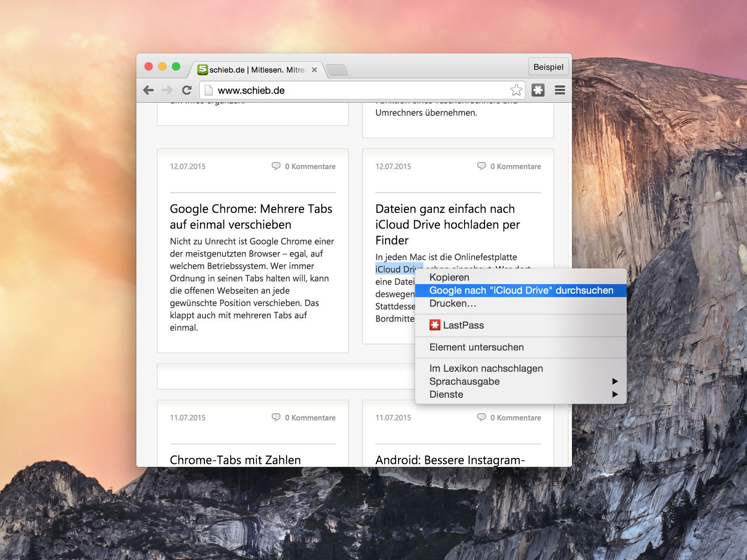Open Android: Bessere Instagram article
Image resolution: width=747 pixels, height=560 pixels.
click(x=450, y=460)
